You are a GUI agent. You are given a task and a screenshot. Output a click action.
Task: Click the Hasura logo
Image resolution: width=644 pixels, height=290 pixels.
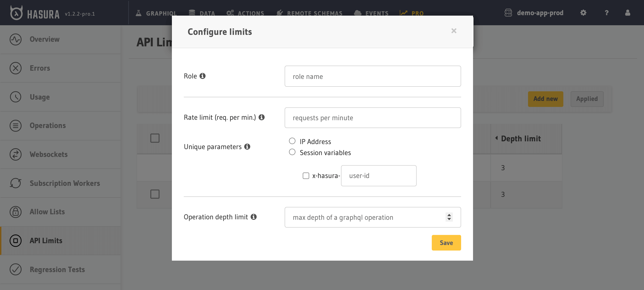pos(17,13)
